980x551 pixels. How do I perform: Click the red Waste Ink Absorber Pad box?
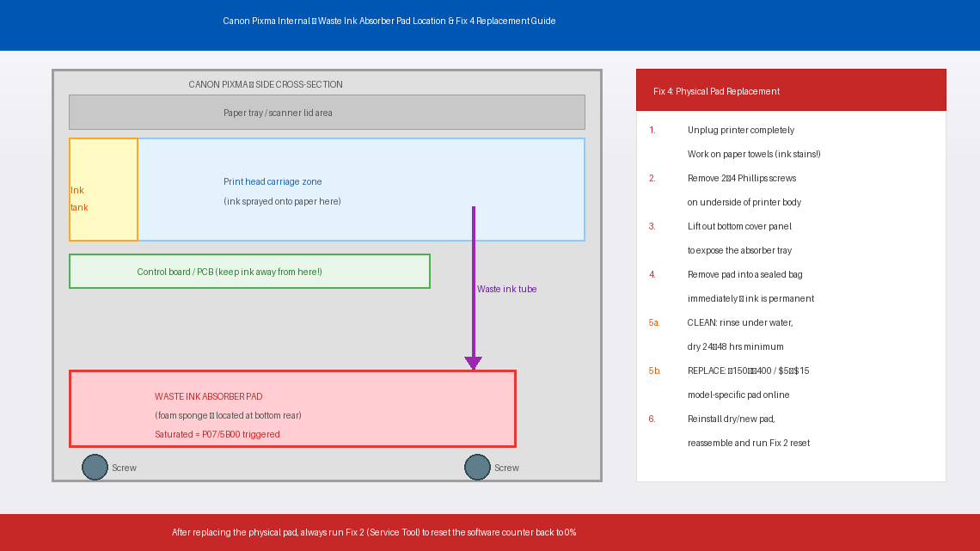(292, 409)
